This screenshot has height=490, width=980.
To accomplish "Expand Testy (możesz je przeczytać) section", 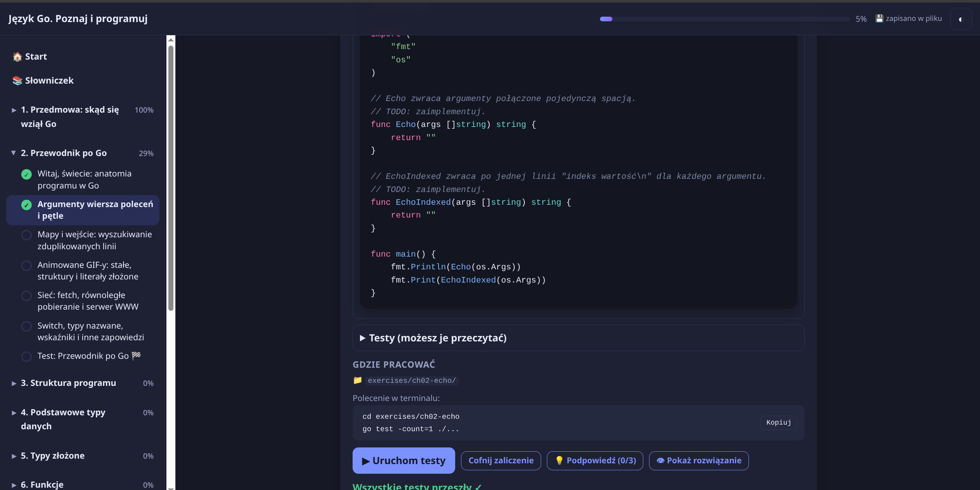I will coord(578,338).
